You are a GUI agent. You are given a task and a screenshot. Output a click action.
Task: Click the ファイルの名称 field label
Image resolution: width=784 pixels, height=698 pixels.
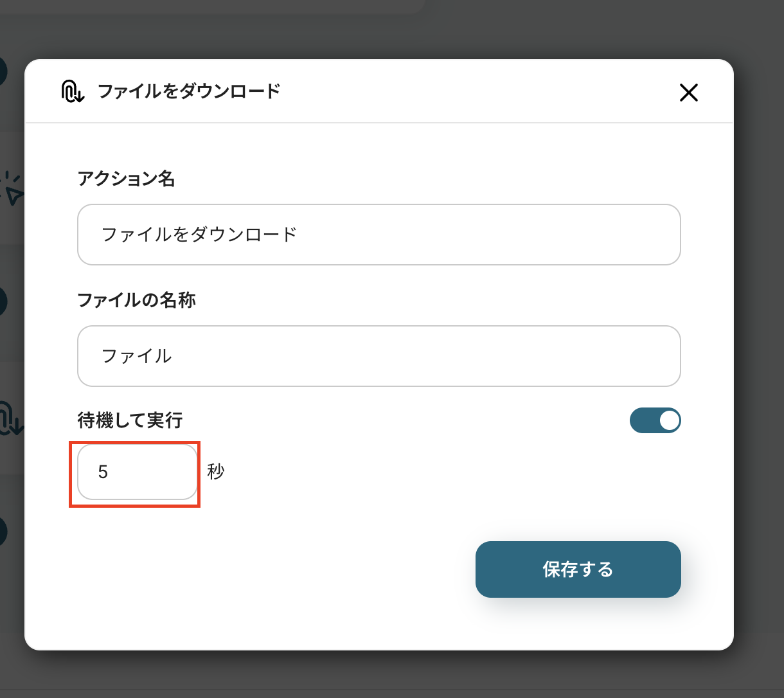pyautogui.click(x=136, y=300)
